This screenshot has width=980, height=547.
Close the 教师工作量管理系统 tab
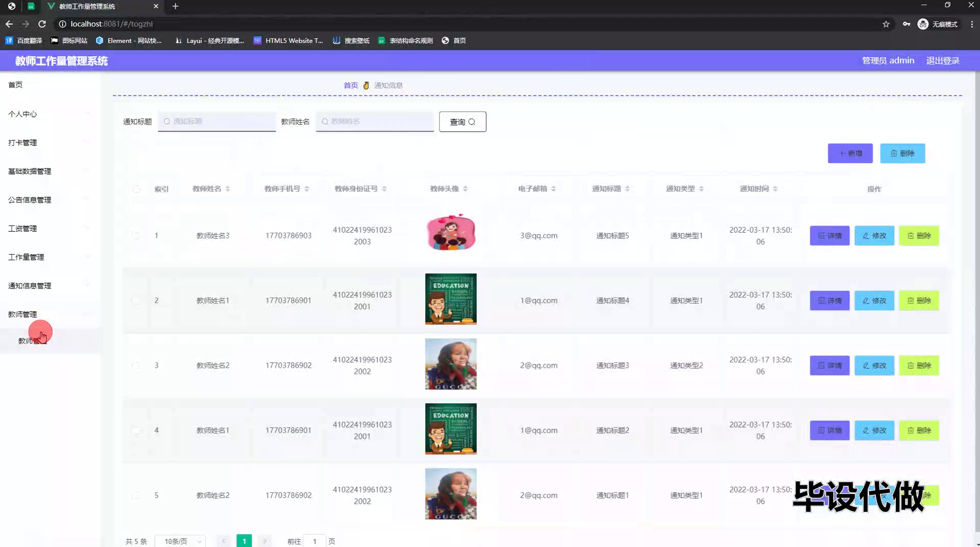(x=156, y=6)
